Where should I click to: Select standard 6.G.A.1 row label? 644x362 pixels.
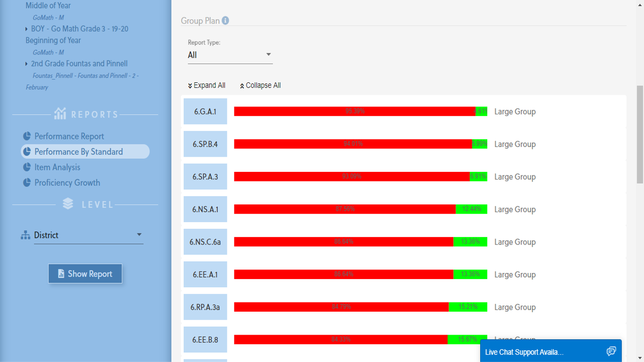coord(206,111)
